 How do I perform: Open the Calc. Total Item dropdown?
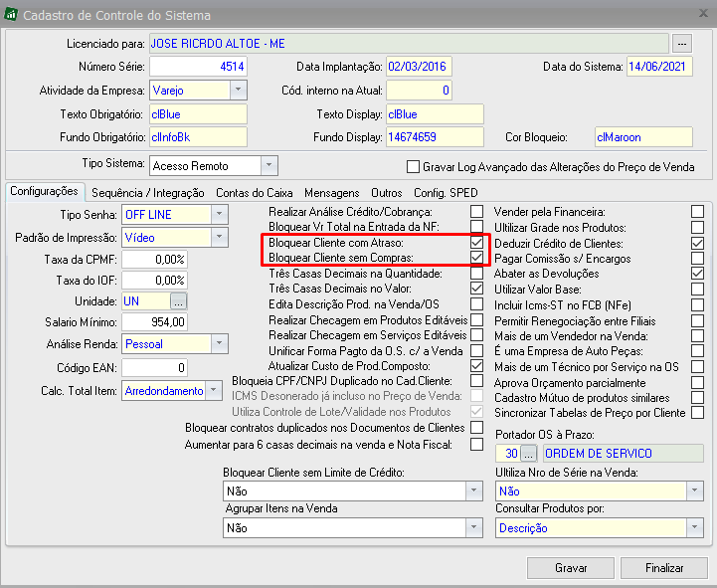point(213,391)
